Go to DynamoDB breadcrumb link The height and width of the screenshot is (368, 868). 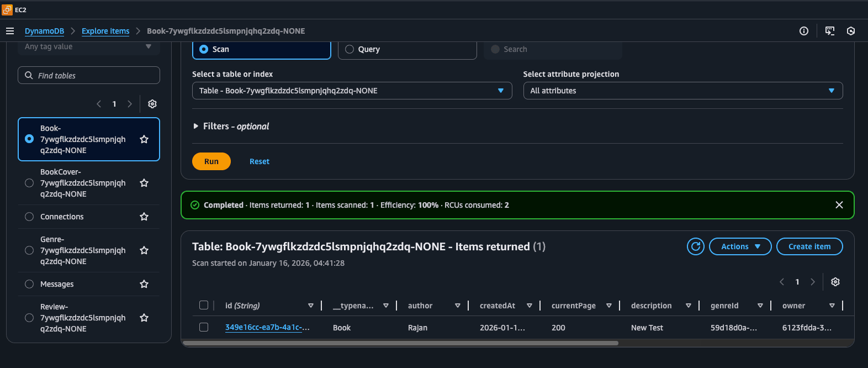click(x=44, y=31)
